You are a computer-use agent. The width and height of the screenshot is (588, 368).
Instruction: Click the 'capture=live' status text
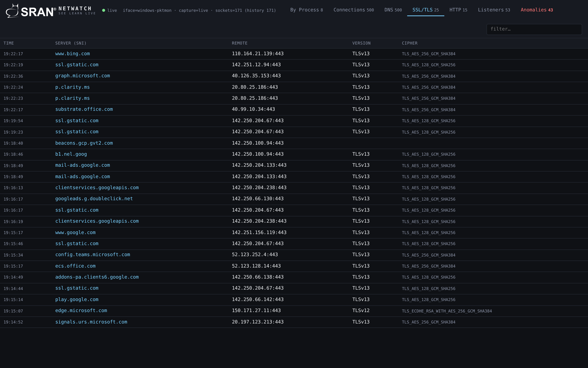(193, 10)
